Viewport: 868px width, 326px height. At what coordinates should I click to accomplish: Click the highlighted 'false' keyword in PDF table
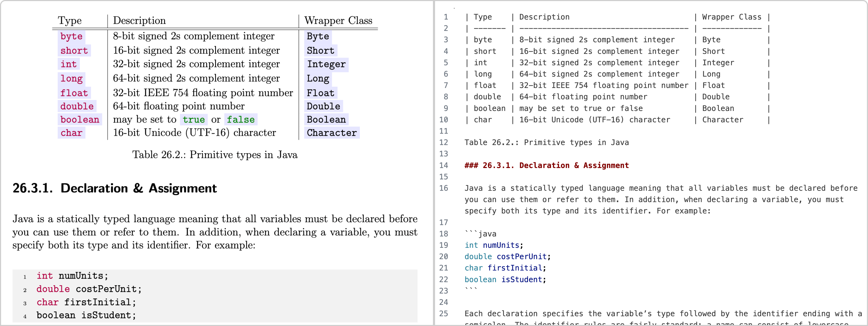(240, 119)
